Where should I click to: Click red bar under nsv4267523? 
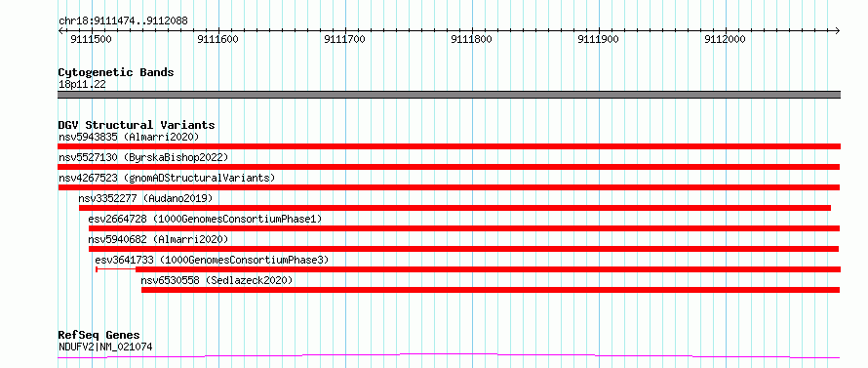click(x=449, y=187)
